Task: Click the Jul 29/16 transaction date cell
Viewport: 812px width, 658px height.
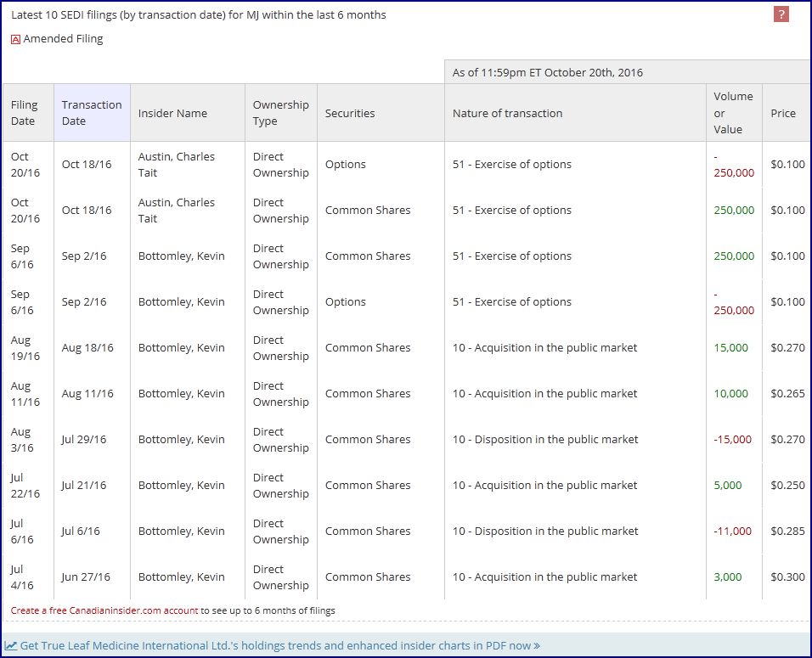Action: [x=84, y=439]
